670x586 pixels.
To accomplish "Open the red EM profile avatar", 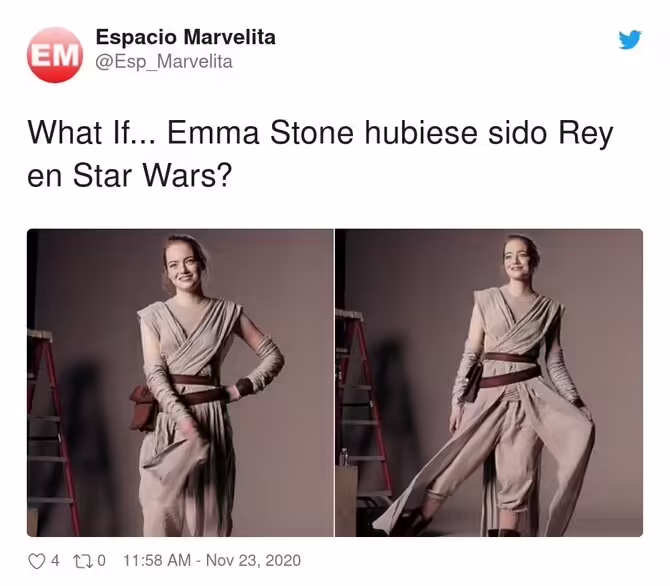I will click(x=54, y=55).
